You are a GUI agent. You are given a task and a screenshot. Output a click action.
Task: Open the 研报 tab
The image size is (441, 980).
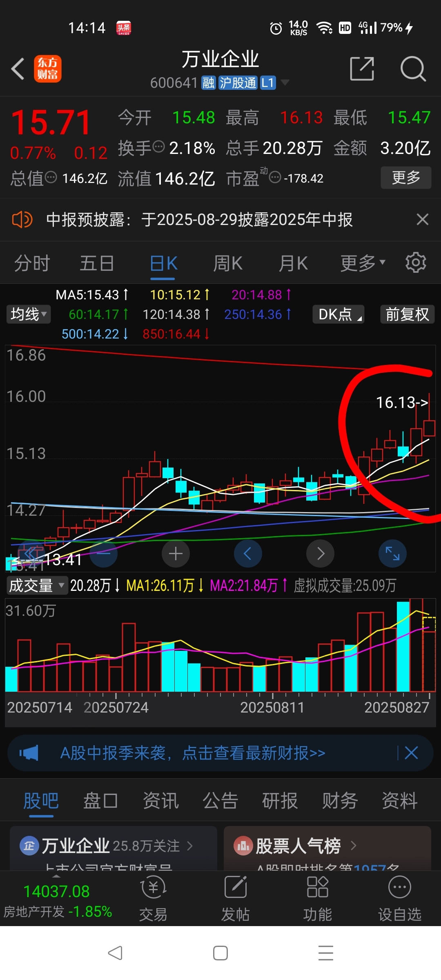[x=280, y=800]
